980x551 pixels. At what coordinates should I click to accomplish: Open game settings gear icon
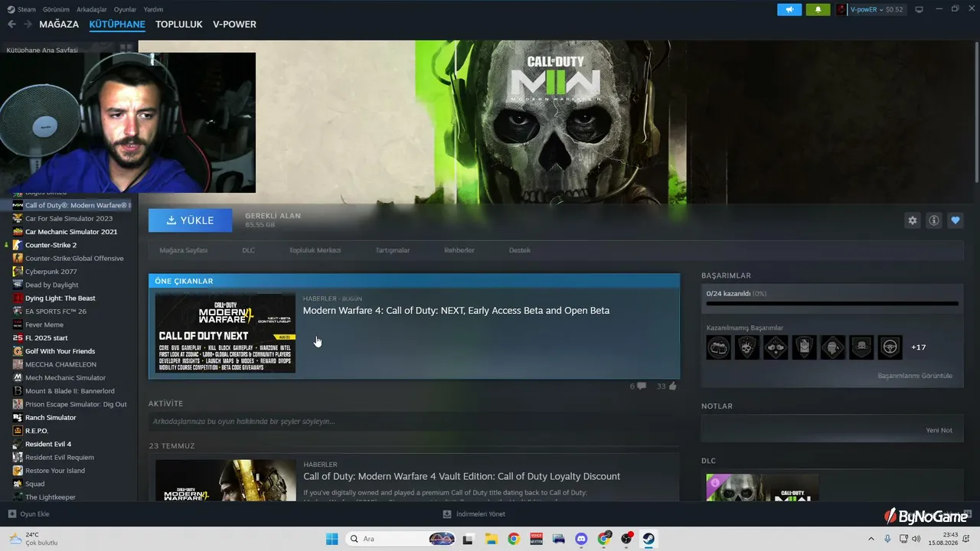[x=913, y=220]
